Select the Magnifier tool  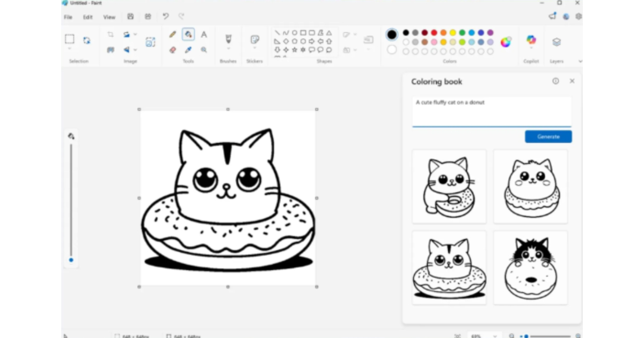[x=204, y=50]
